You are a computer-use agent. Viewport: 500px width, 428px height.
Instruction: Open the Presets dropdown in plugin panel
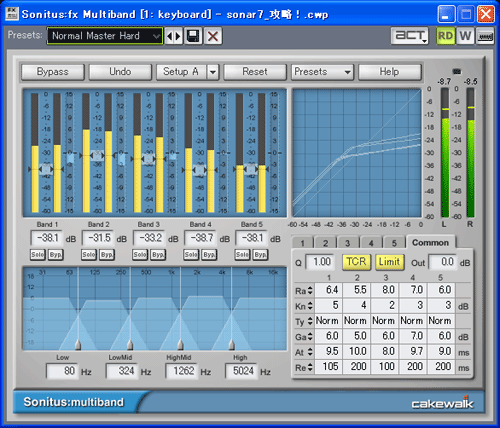[322, 72]
